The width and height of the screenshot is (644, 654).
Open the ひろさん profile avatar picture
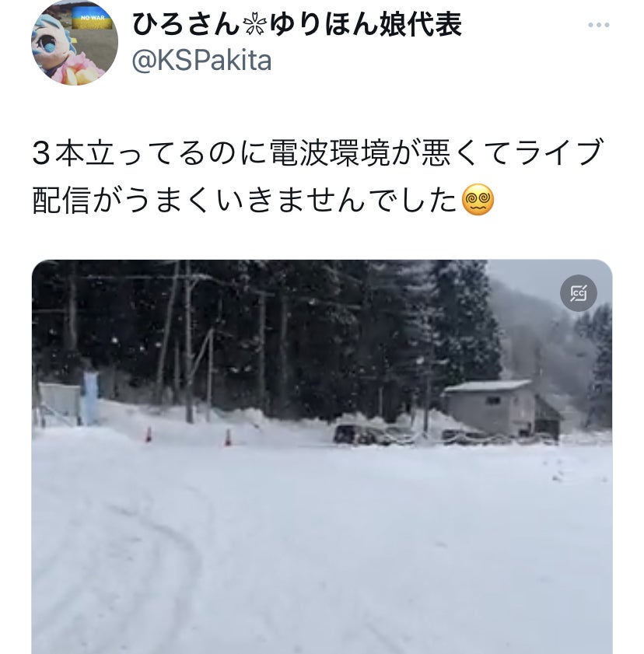point(75,42)
